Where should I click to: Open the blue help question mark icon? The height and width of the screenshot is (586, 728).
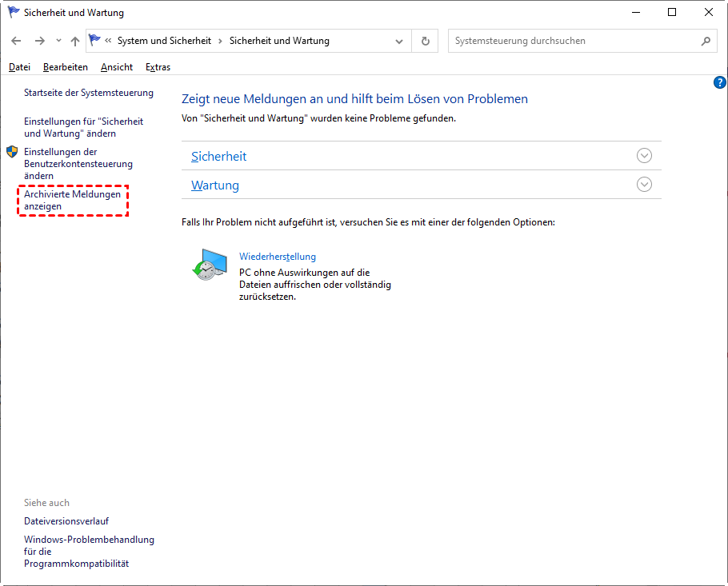[x=720, y=82]
